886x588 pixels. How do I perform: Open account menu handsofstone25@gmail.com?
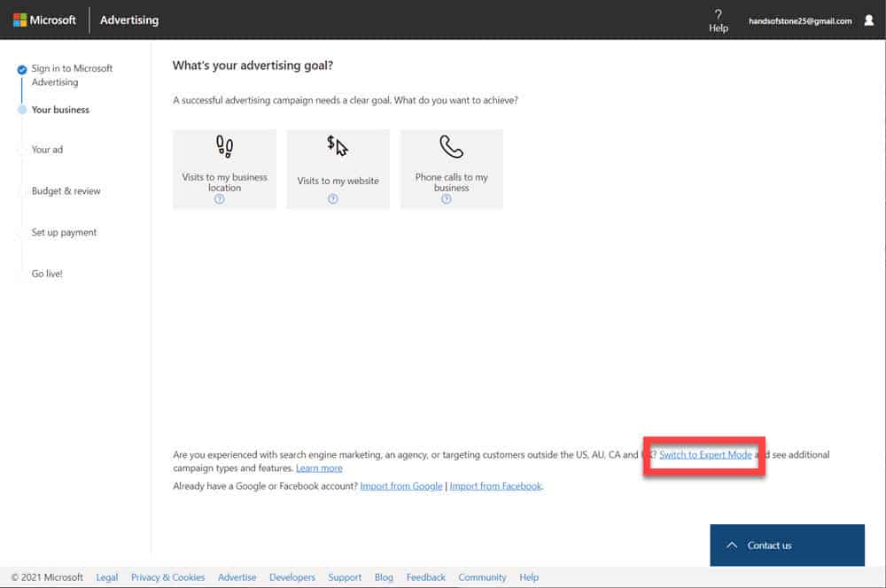(x=799, y=21)
